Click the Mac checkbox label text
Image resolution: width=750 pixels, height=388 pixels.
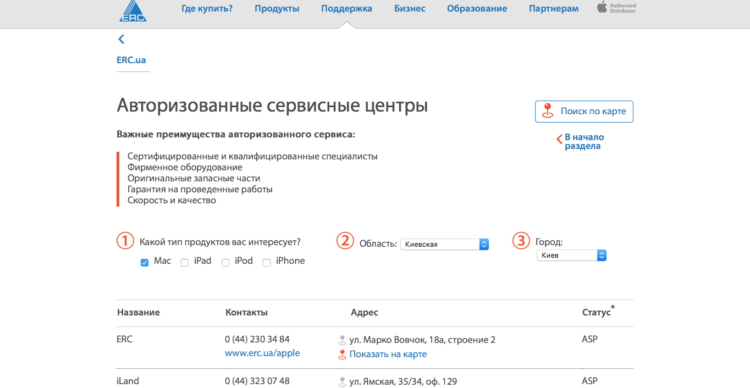point(163,261)
